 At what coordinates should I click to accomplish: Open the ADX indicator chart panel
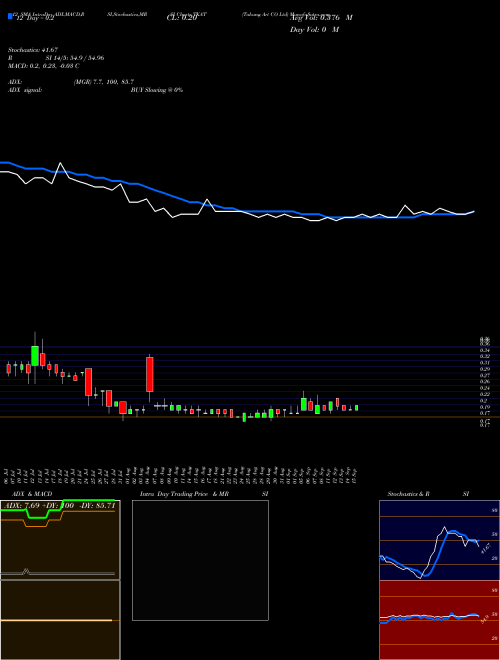click(x=60, y=540)
